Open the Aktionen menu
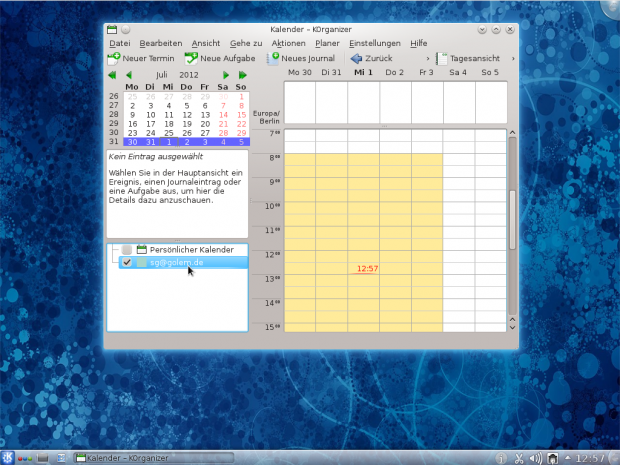Image resolution: width=620 pixels, height=465 pixels. coord(288,43)
